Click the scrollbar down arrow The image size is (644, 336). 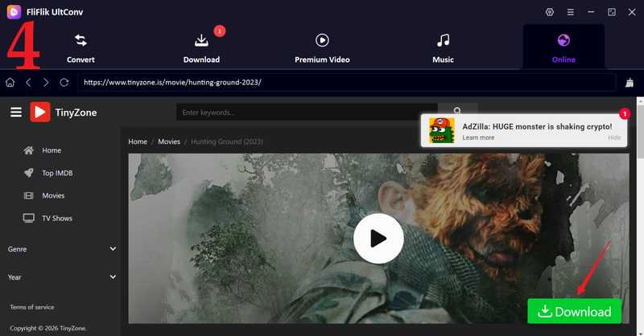[640, 333]
